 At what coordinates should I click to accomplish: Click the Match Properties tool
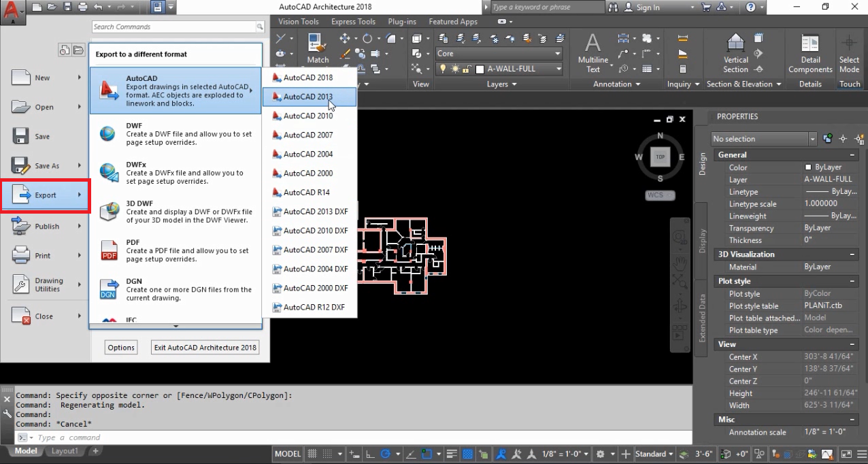(318, 49)
